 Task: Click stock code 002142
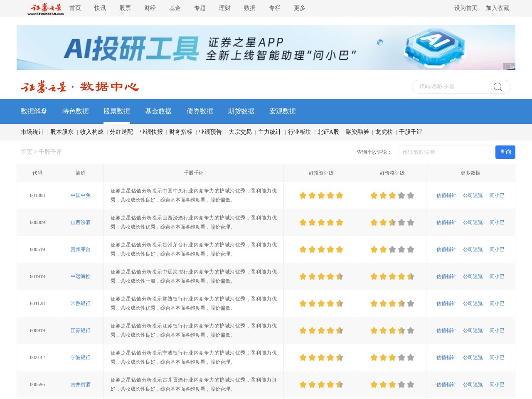[x=37, y=357]
